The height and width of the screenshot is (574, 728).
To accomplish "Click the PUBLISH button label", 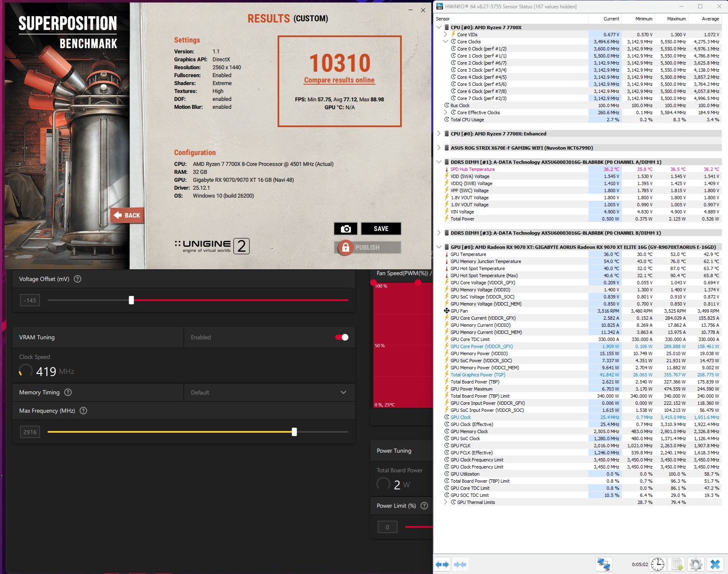I will 368,248.
